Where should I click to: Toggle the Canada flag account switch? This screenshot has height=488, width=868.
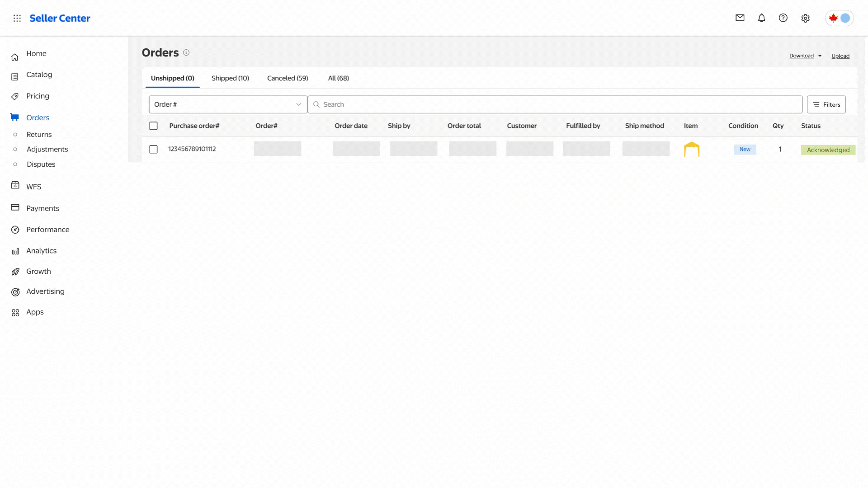(x=839, y=18)
